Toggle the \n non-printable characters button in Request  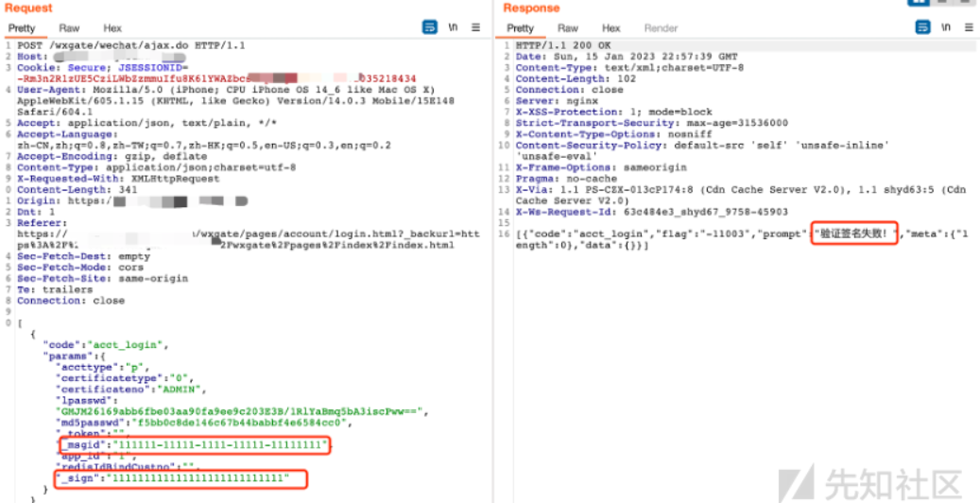click(x=453, y=27)
